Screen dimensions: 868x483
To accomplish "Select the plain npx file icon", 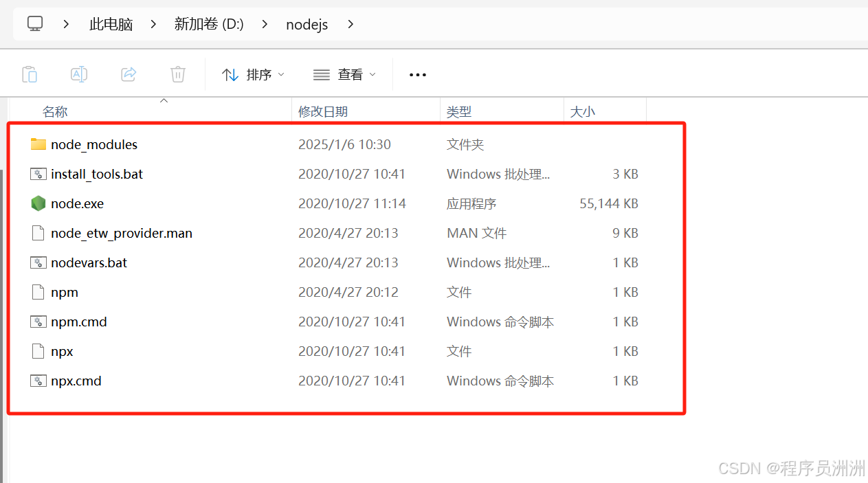I will 38,351.
